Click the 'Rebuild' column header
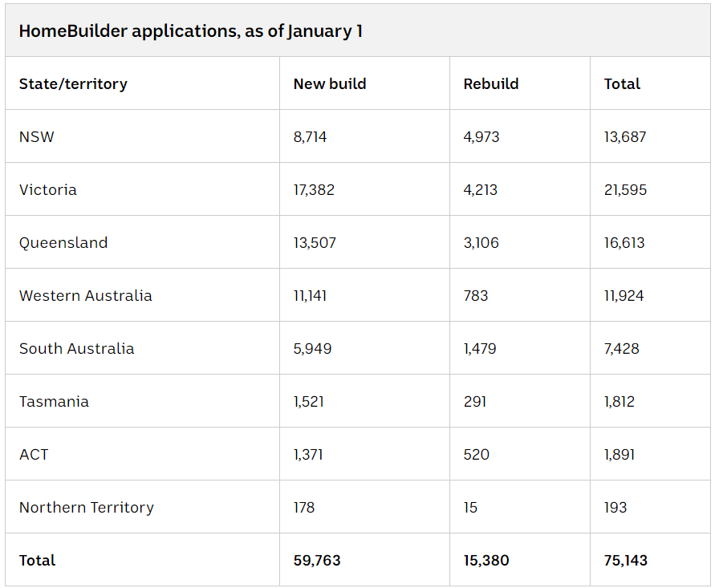 point(491,84)
